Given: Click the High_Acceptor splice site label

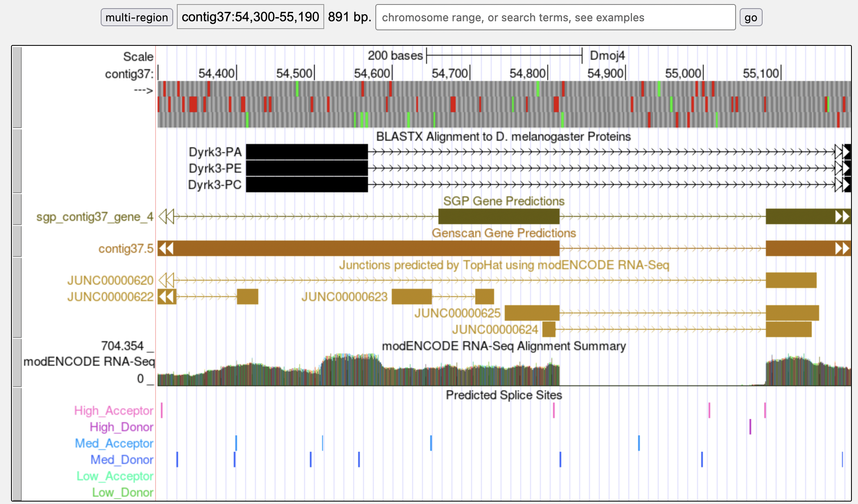Looking at the screenshot, I should click(x=114, y=410).
